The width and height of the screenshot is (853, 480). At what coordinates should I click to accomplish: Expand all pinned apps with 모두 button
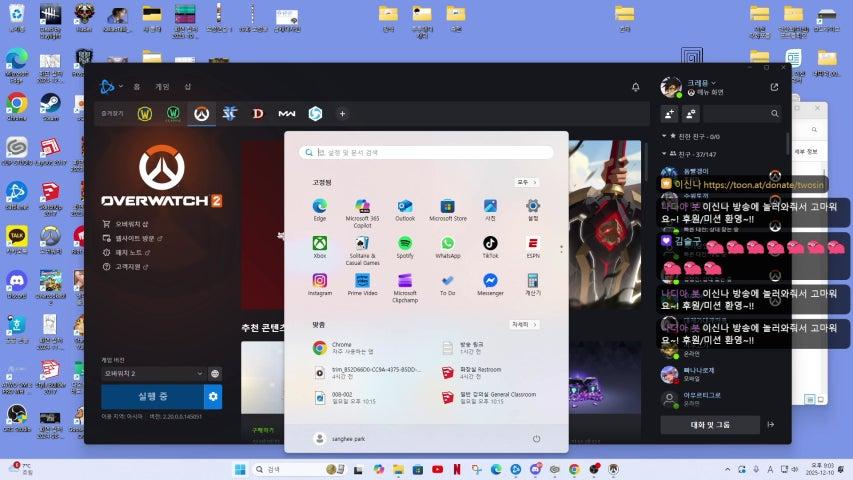click(524, 182)
